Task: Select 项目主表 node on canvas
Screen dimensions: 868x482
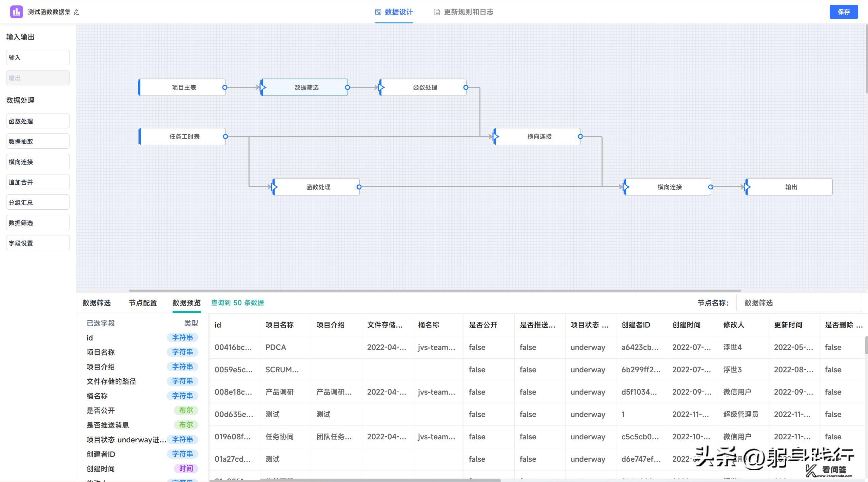Action: pyautogui.click(x=182, y=87)
